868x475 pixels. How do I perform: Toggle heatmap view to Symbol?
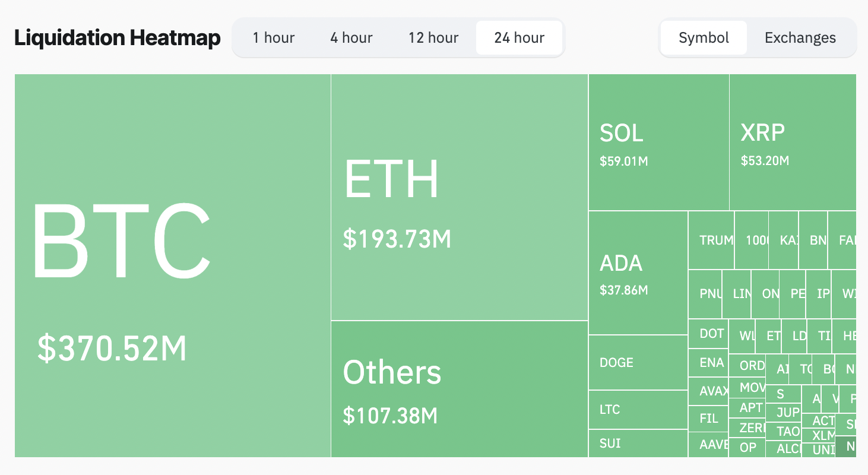pyautogui.click(x=704, y=38)
